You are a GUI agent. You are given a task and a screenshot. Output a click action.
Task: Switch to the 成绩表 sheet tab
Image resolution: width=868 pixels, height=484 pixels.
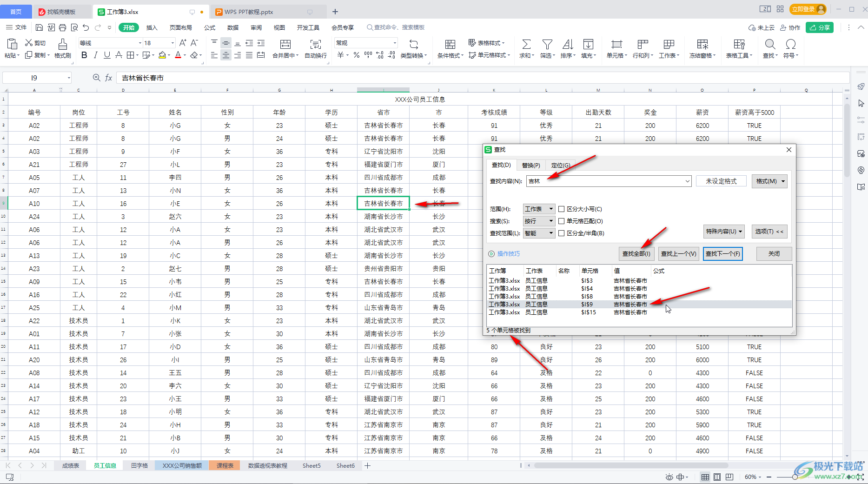click(x=71, y=465)
